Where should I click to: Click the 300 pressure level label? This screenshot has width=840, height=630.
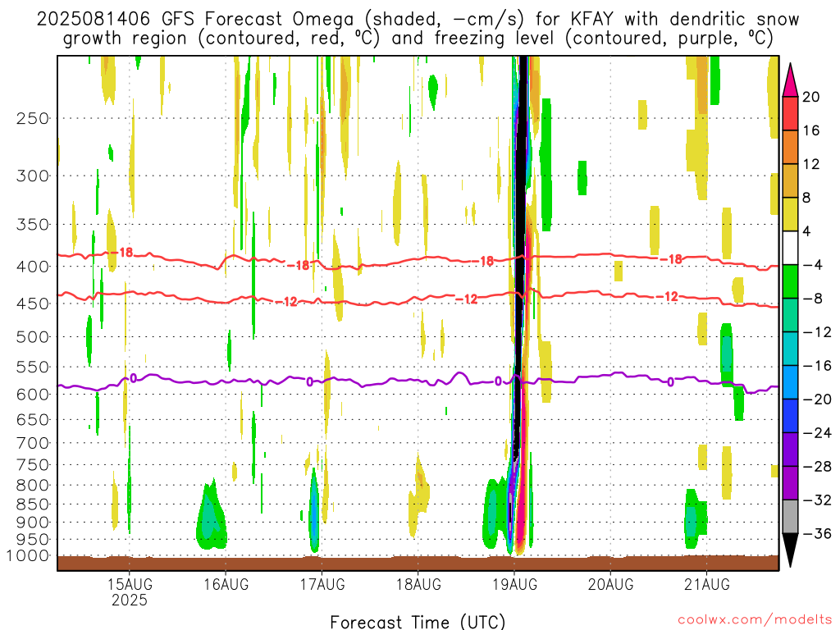pyautogui.click(x=33, y=176)
